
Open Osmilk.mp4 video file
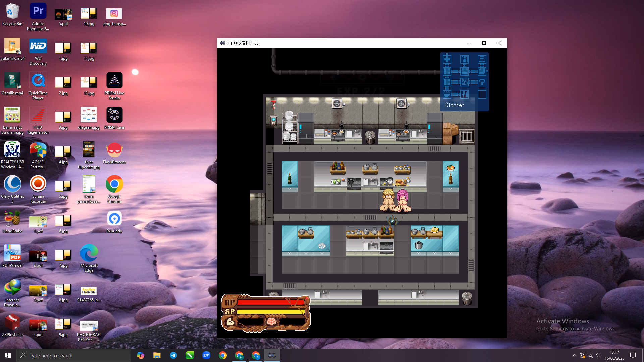click(x=12, y=84)
